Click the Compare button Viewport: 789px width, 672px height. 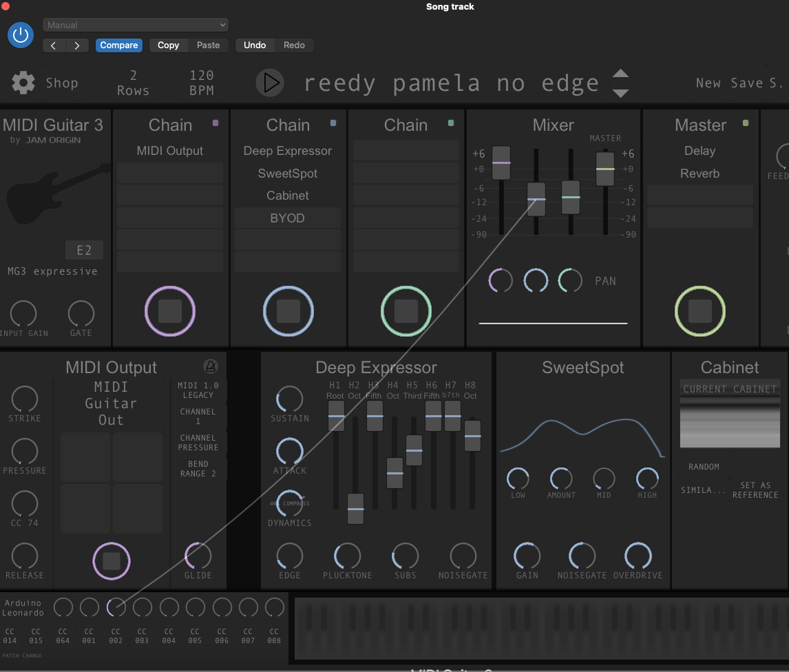tap(118, 45)
